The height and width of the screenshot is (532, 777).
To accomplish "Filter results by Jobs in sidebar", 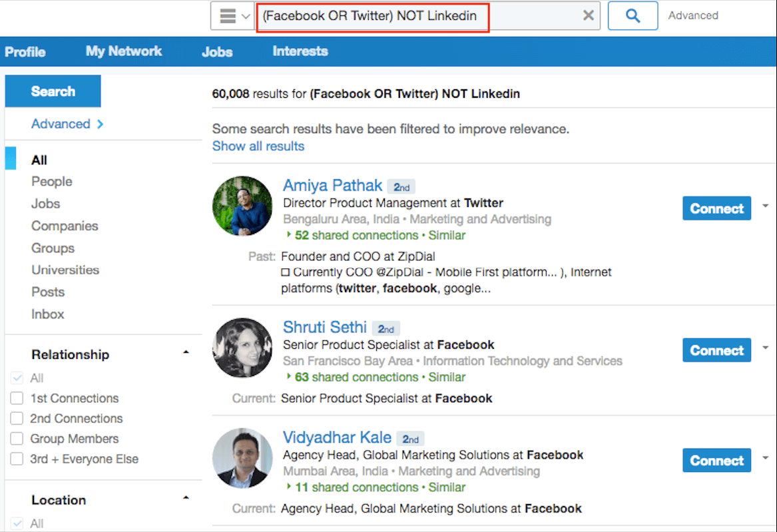I will click(x=45, y=204).
